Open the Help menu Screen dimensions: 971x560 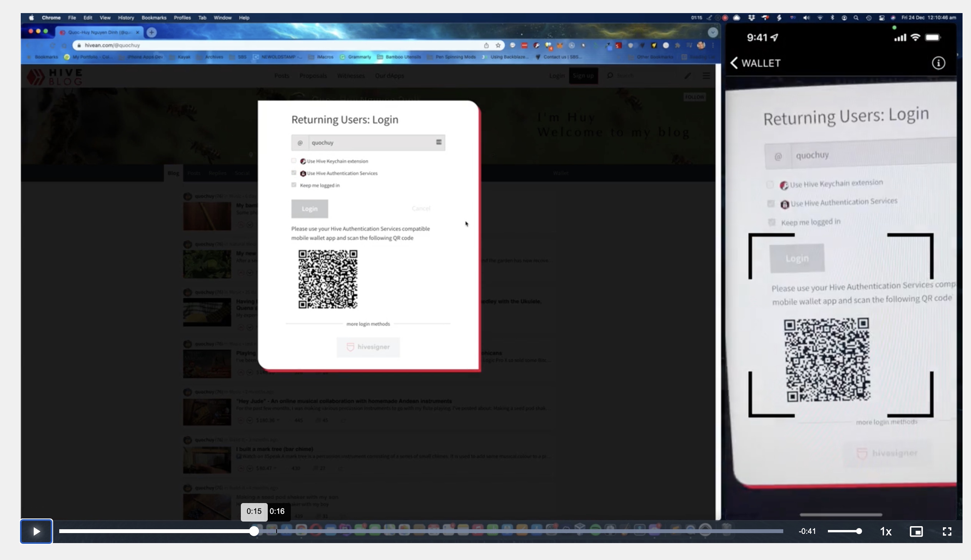point(244,18)
